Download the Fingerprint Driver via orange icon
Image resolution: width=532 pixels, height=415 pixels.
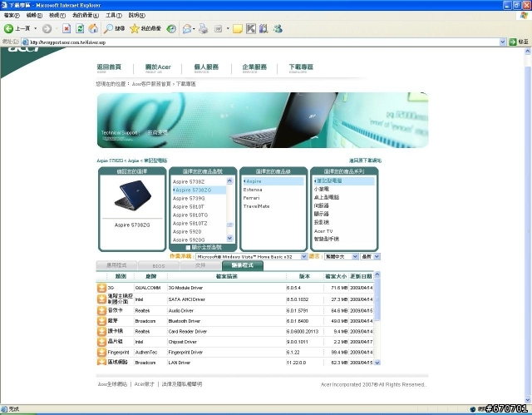tap(101, 352)
